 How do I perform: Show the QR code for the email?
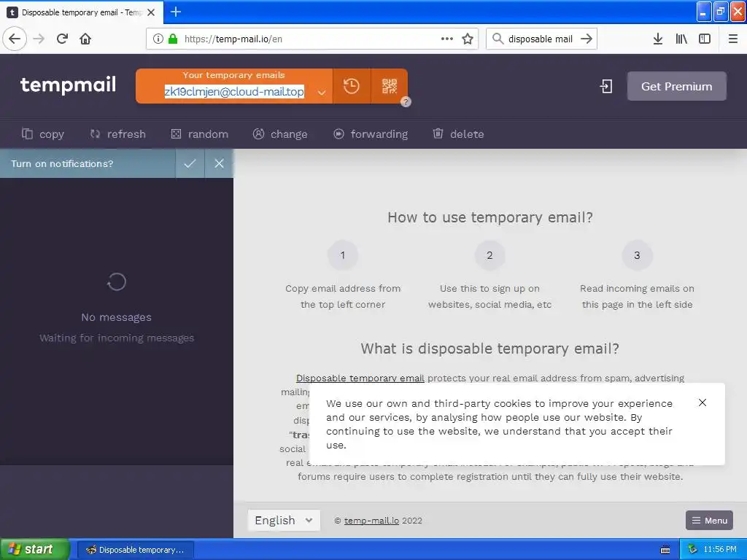390,86
